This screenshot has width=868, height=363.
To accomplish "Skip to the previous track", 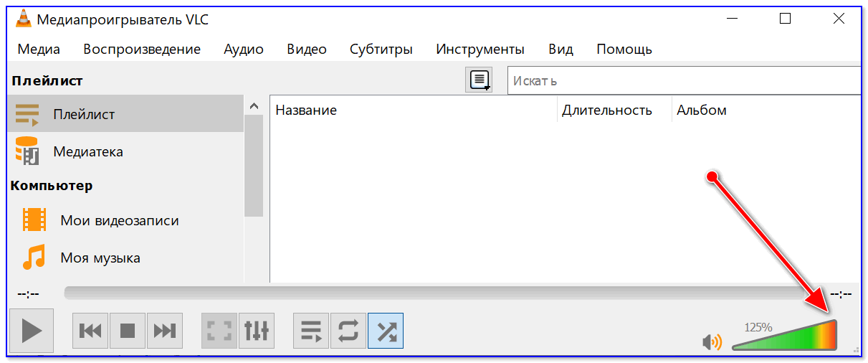I will pos(90,331).
